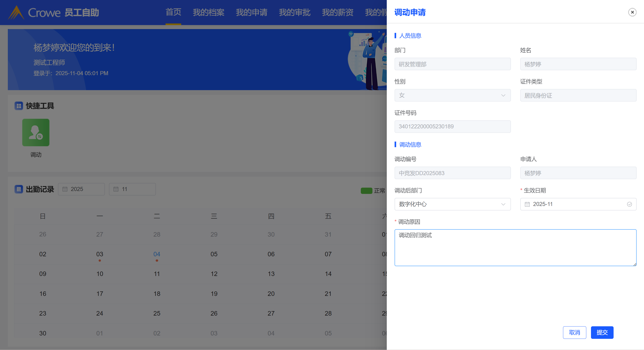
Task: Click calendar icon in 生效日期 field
Action: point(527,204)
